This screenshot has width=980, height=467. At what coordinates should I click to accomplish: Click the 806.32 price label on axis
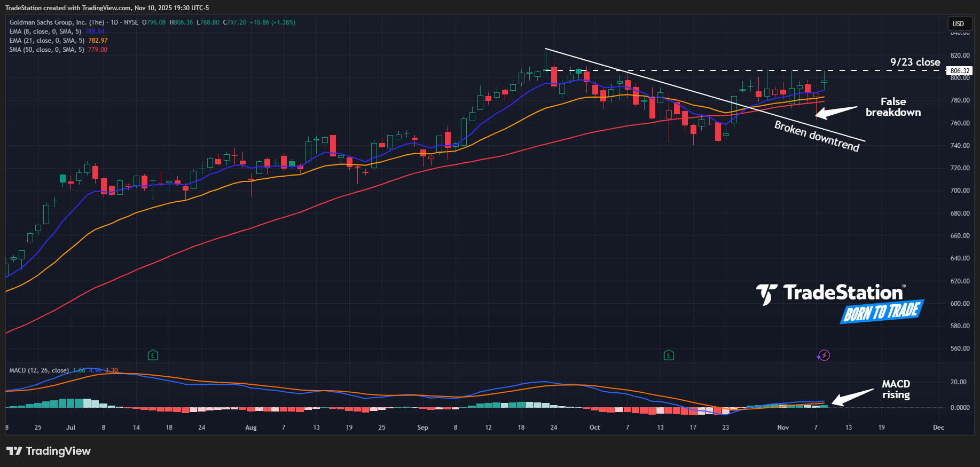(x=960, y=70)
